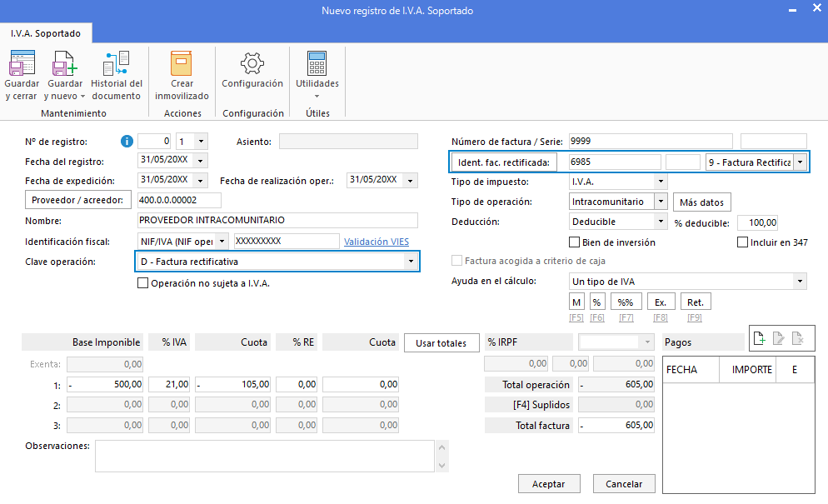
Task: Check the Incluir en 347 box
Action: [742, 242]
